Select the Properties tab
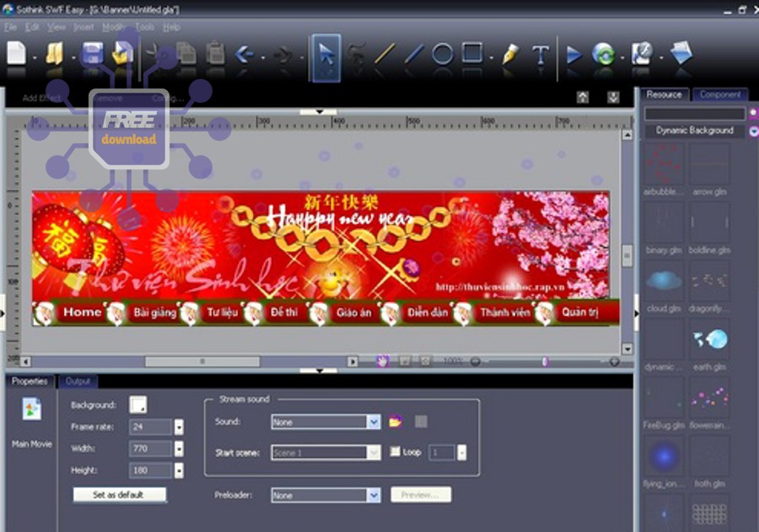 30,381
